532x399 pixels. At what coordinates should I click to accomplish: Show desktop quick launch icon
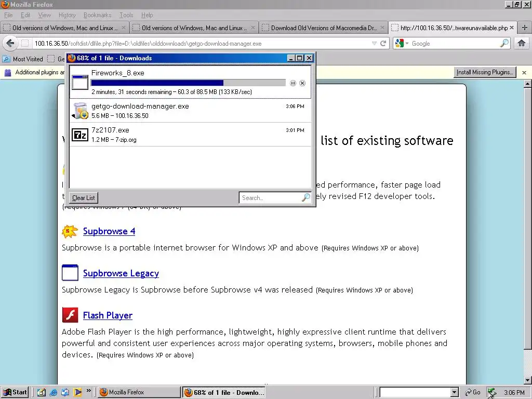(42, 392)
